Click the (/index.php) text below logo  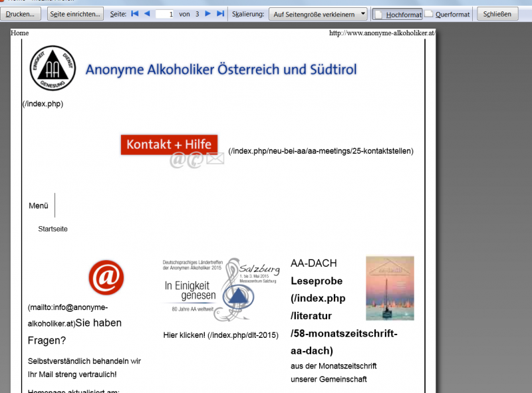[x=43, y=104]
